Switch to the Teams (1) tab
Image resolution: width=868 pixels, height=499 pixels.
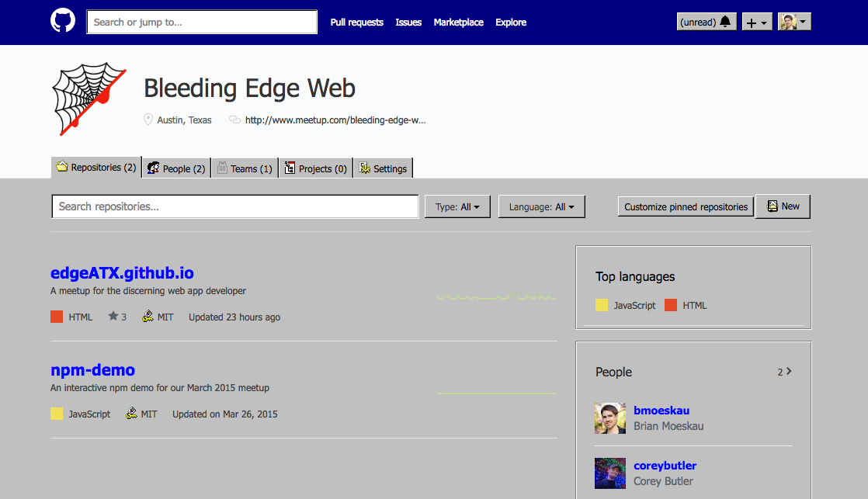click(x=245, y=168)
